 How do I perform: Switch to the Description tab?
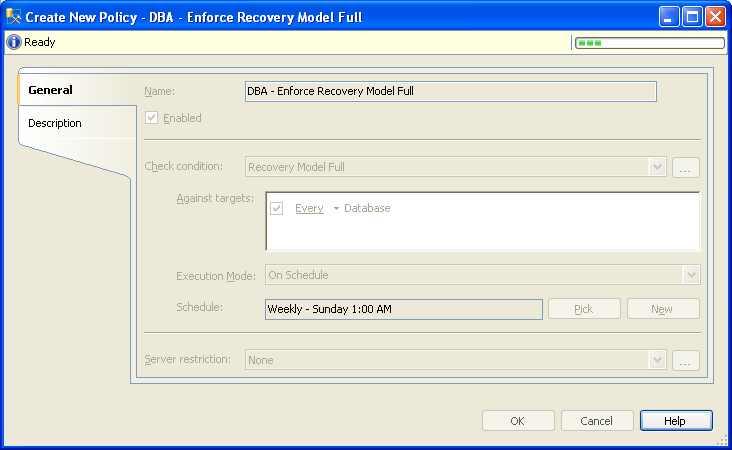coord(55,123)
